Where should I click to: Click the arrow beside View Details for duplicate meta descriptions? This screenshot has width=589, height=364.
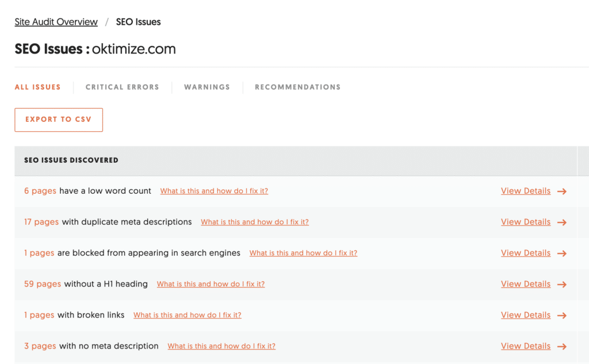coord(562,222)
